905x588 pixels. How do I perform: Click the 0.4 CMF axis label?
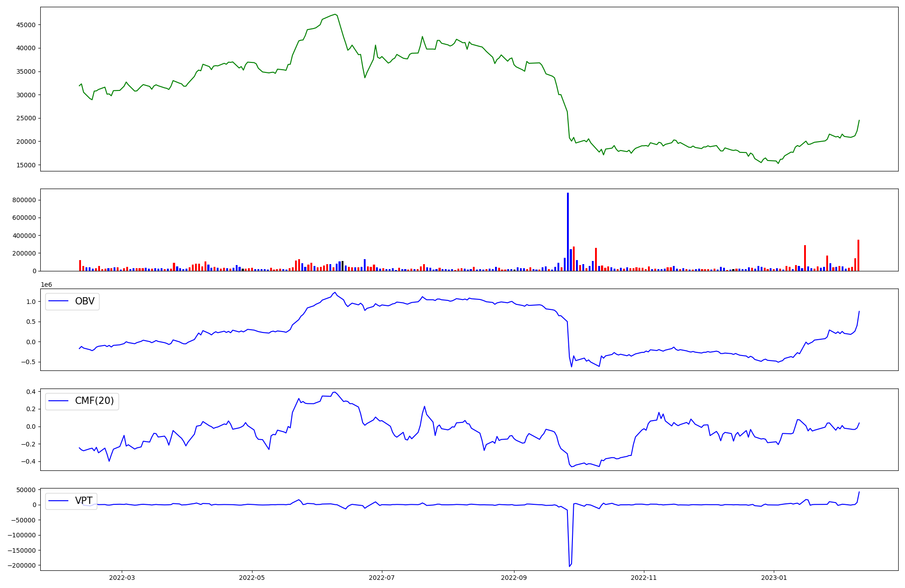(31, 392)
